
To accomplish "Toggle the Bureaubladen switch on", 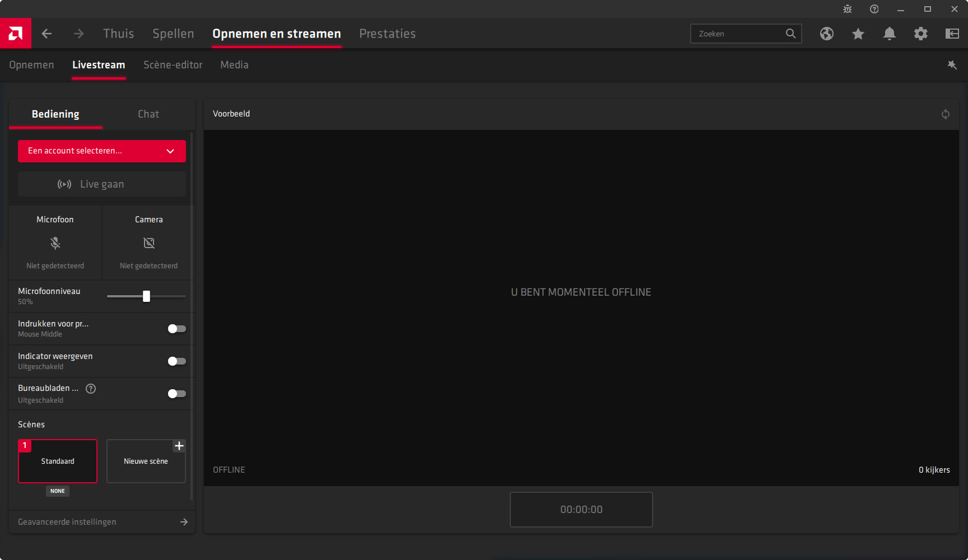I will pos(176,394).
